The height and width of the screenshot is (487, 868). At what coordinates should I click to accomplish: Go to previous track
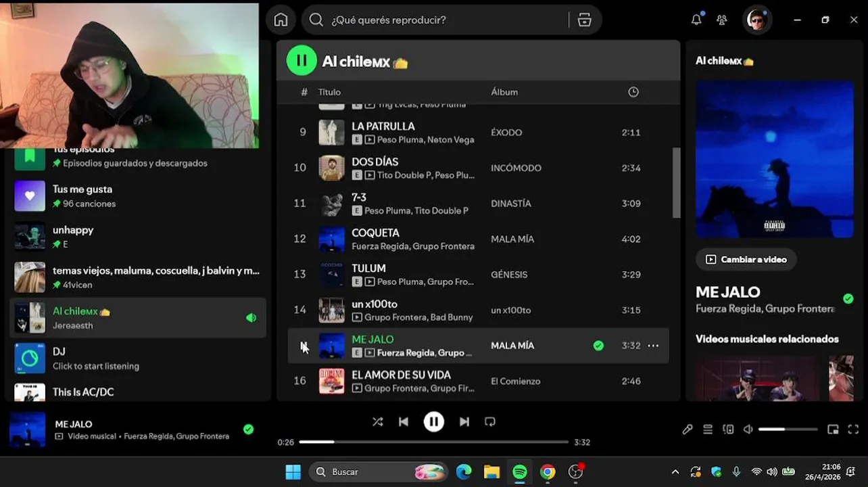pyautogui.click(x=404, y=421)
